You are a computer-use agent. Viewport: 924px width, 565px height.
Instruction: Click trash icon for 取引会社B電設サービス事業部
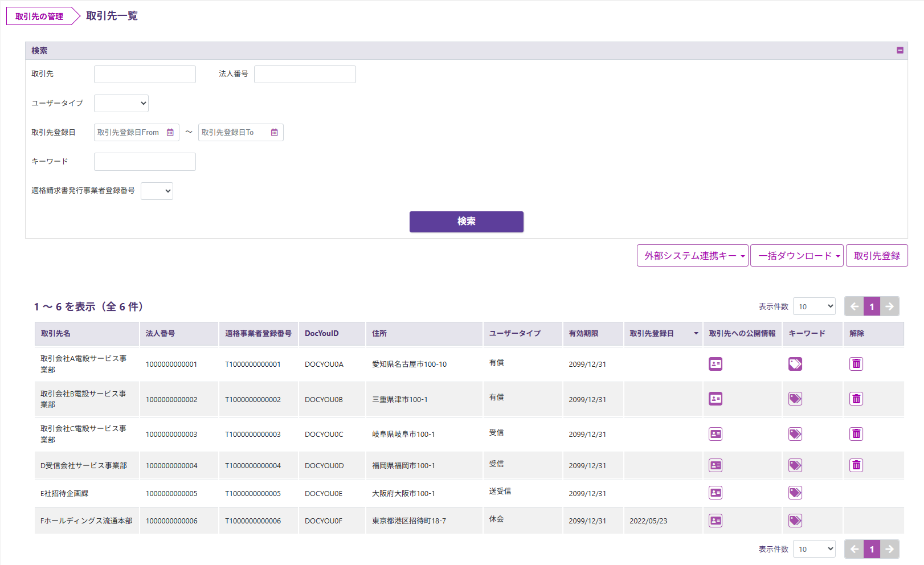click(856, 399)
